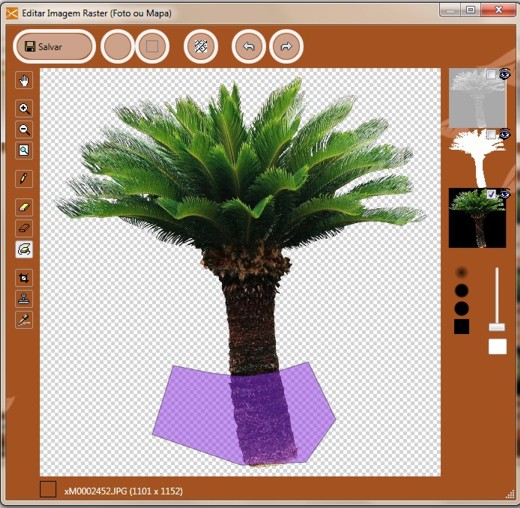
Task: Click the undo arrow button
Action: coord(249,46)
